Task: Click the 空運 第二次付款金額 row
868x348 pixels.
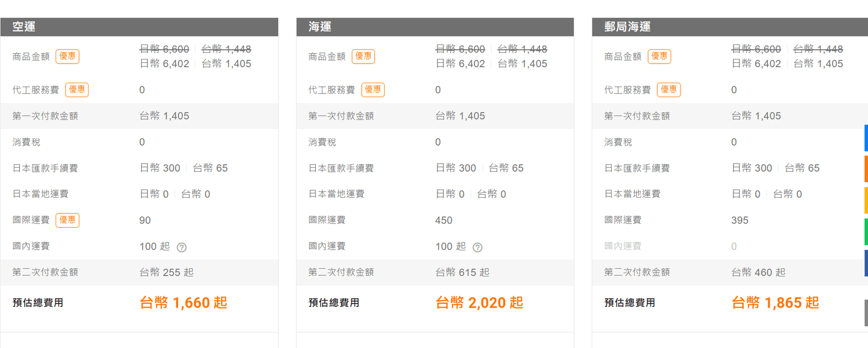Action: click(139, 272)
